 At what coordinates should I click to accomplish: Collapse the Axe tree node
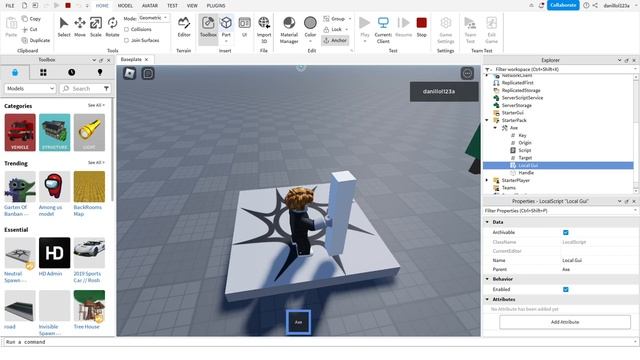[x=495, y=128]
